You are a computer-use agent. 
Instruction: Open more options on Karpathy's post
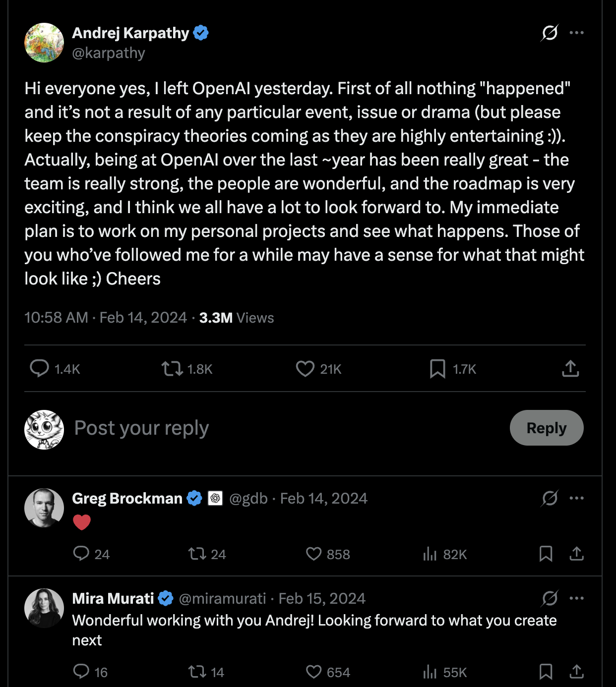576,33
